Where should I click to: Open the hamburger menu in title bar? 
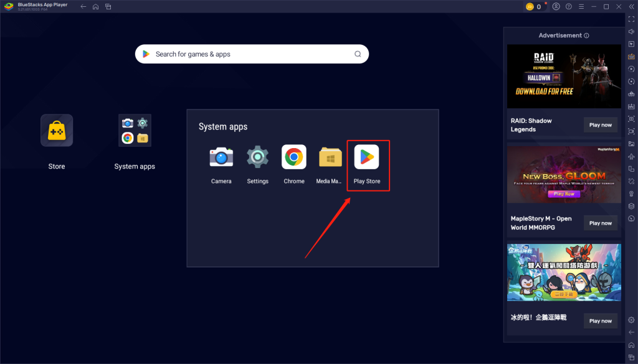pyautogui.click(x=581, y=7)
